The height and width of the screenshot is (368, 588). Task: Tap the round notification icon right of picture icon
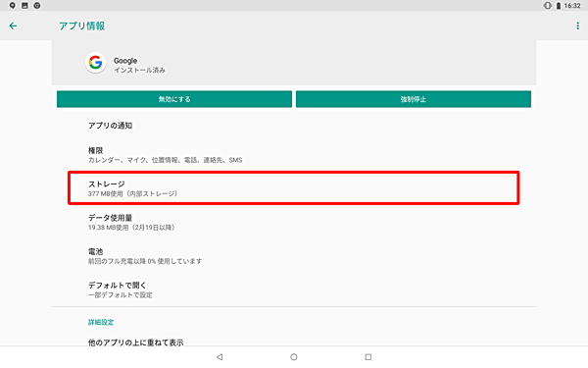point(37,5)
